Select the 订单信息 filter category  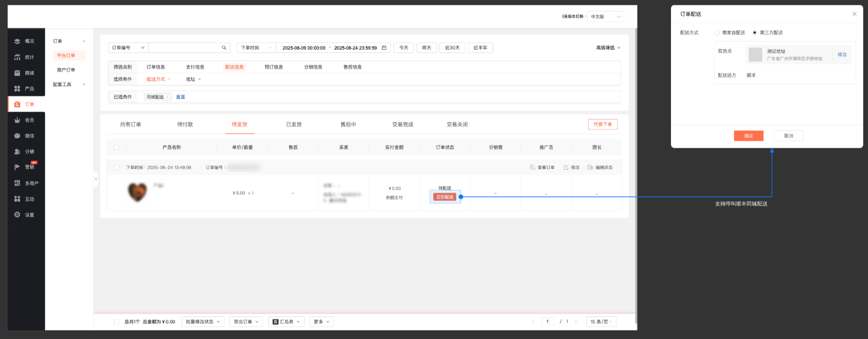point(156,67)
